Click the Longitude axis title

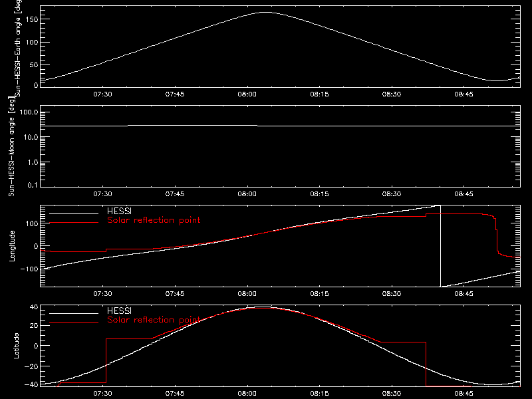12,246
